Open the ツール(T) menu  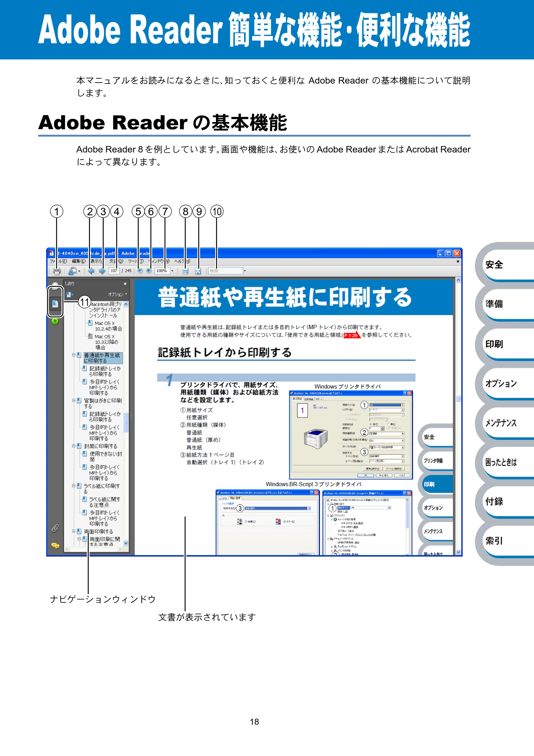[136, 261]
